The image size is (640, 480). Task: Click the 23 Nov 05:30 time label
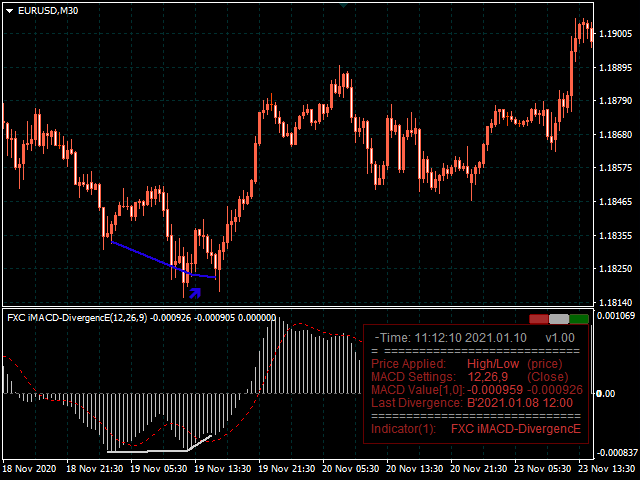pyautogui.click(x=542, y=469)
